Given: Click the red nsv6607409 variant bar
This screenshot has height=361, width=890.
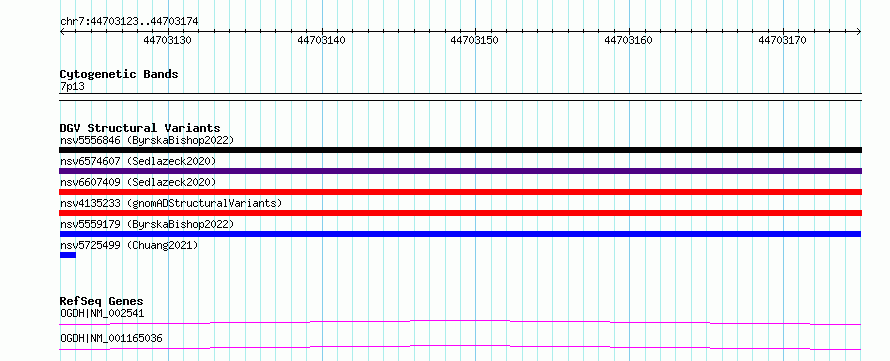Looking at the screenshot, I should (x=460, y=192).
